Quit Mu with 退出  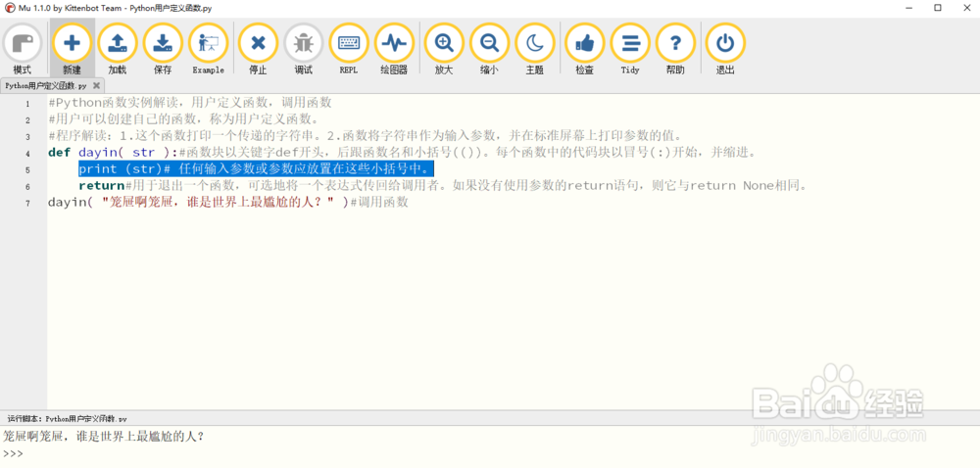pyautogui.click(x=725, y=49)
